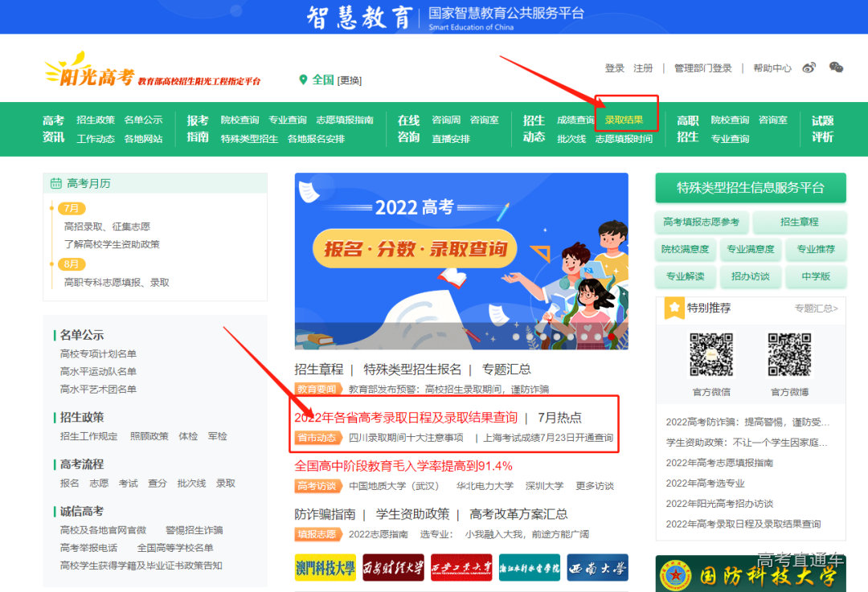Click the 特殊类型招生信息服务平台 button
868x592 pixels.
tap(750, 188)
